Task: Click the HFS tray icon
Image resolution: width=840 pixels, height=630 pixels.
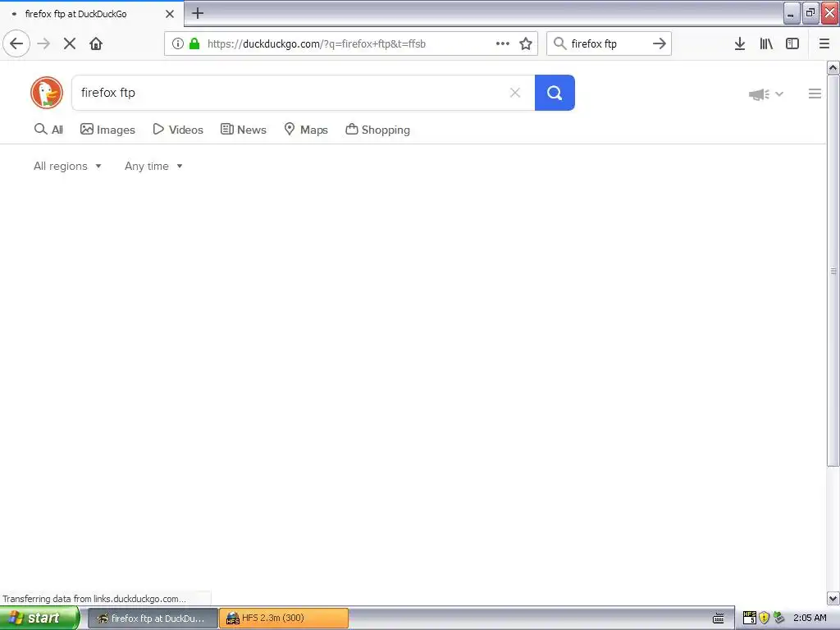Action: (750, 618)
